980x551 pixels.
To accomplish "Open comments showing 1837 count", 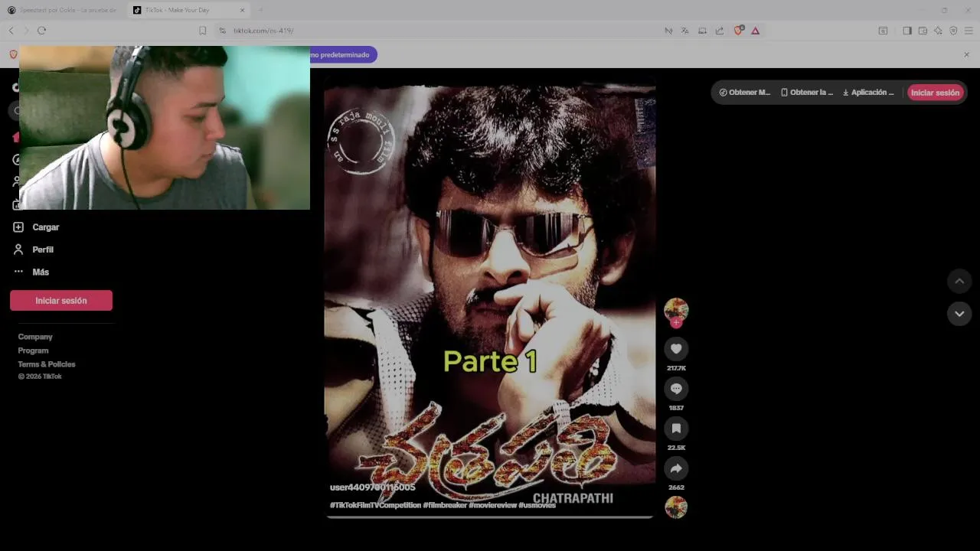I will tap(676, 389).
